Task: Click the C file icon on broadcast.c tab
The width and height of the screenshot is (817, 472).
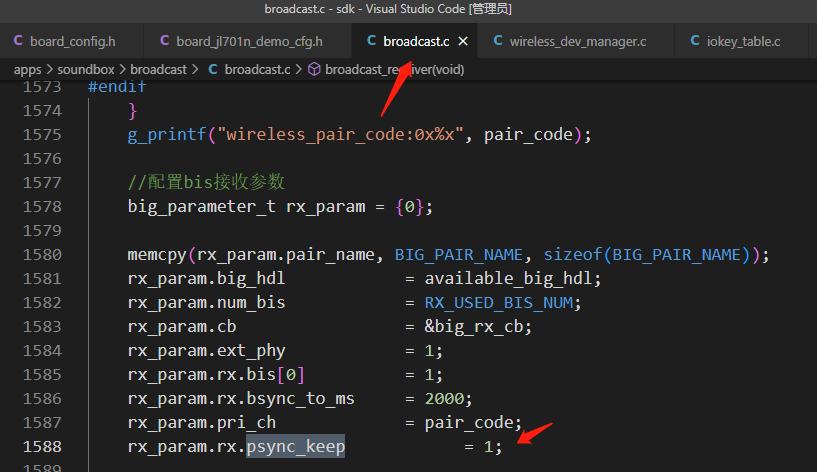Action: (x=372, y=41)
